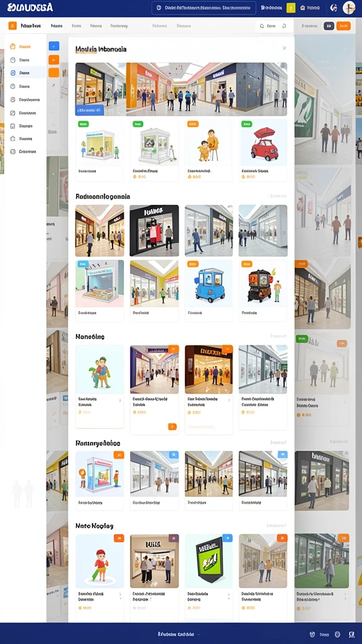Open the last sidebar item with face icon

pos(23,152)
